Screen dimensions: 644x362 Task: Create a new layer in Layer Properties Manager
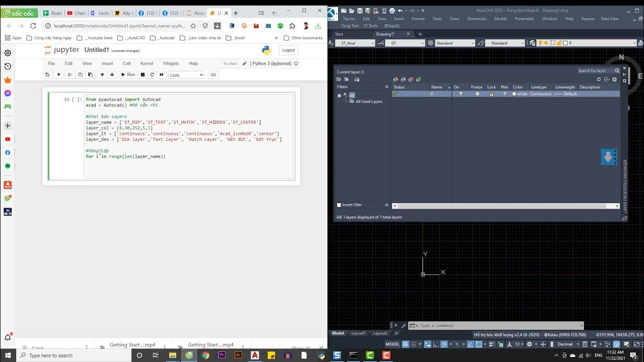coord(395,79)
